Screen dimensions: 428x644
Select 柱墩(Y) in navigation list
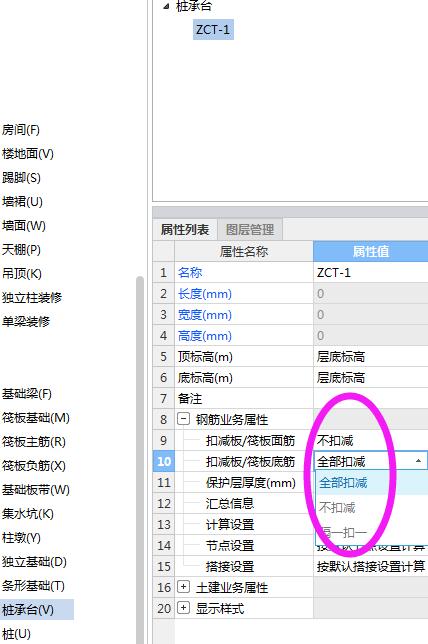21,538
